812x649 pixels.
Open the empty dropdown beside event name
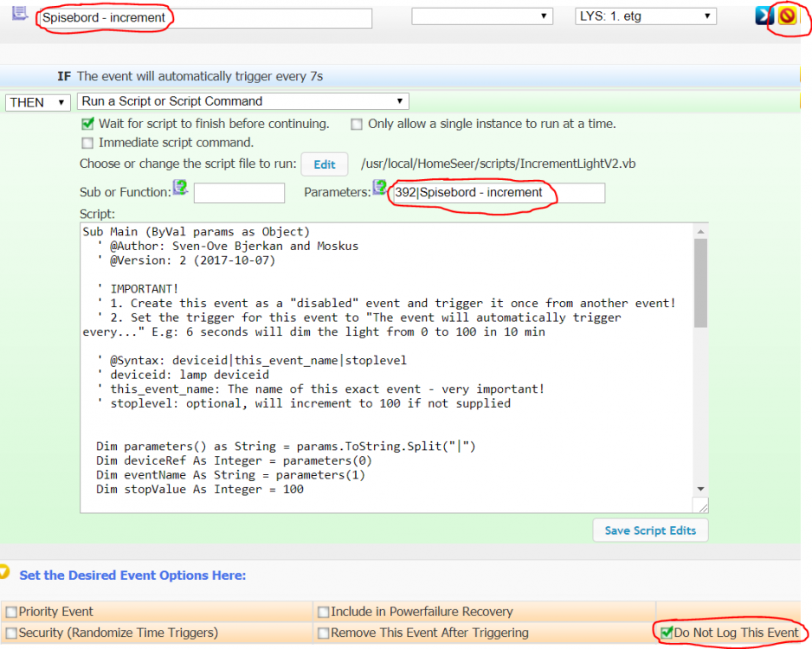[x=481, y=16]
